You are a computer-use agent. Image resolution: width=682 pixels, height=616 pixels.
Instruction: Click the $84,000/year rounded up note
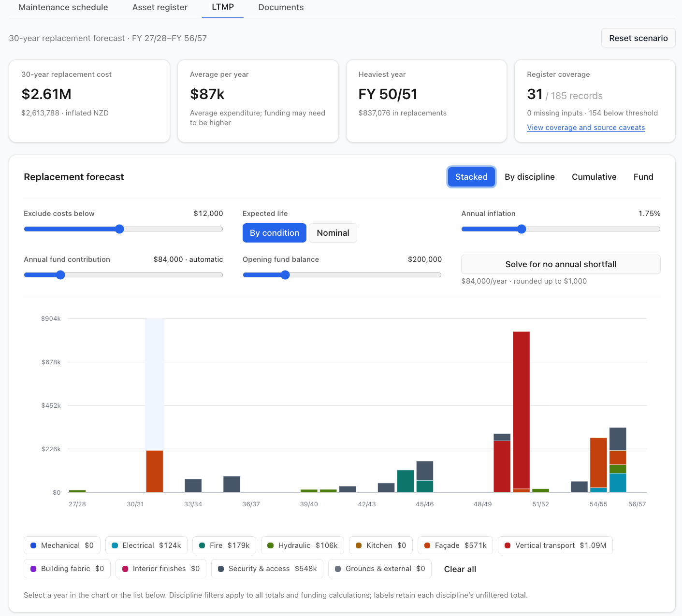point(524,281)
